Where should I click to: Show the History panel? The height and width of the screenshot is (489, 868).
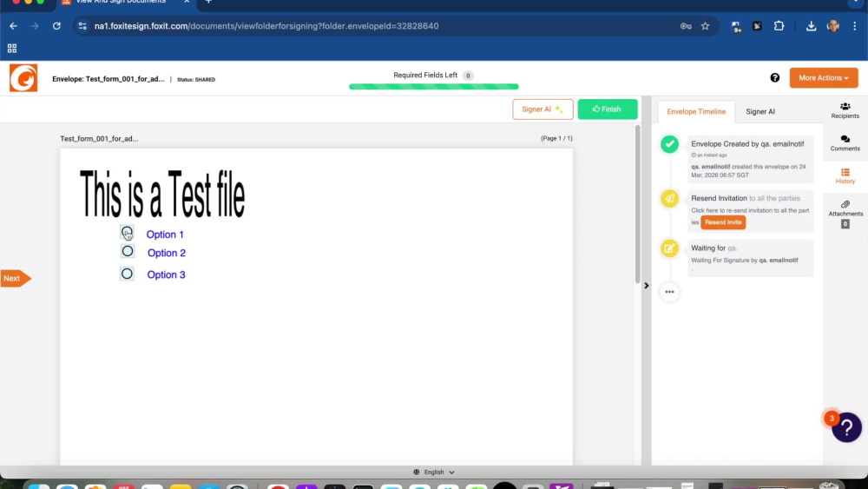point(845,175)
